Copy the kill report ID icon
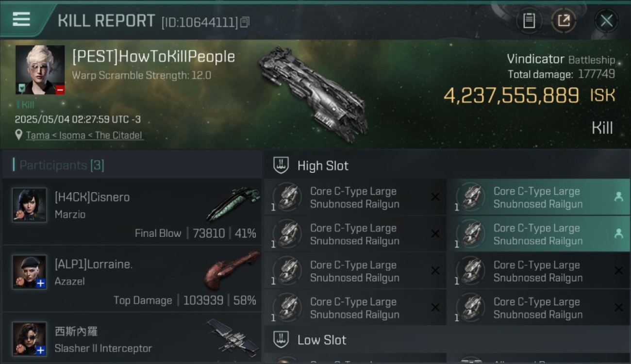Screen dimensions: 631x364 tap(245, 22)
